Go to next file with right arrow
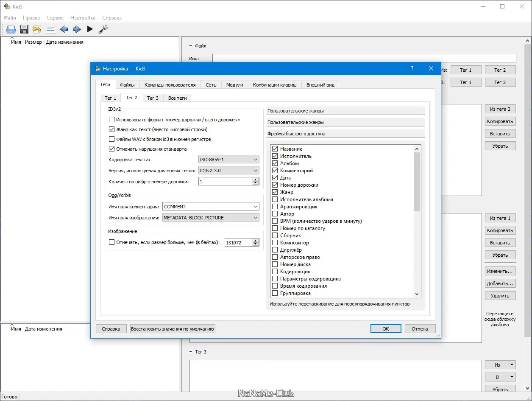Viewport: 532px width, 401px height. [77, 29]
